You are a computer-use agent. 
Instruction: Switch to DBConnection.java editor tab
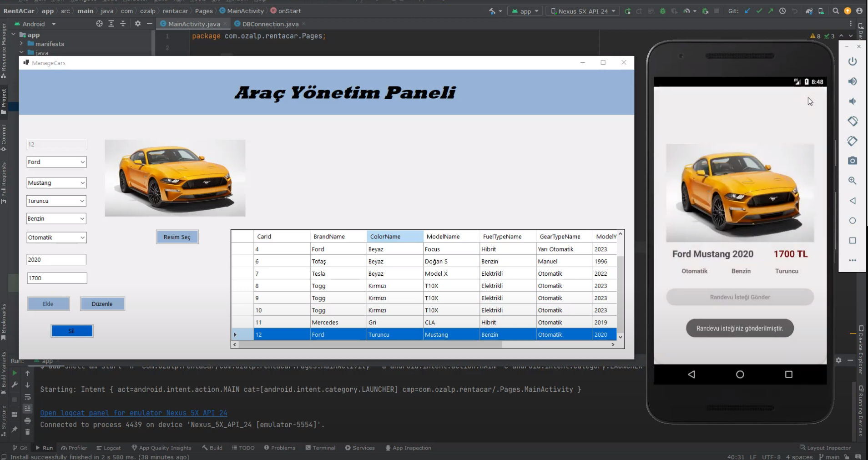270,24
